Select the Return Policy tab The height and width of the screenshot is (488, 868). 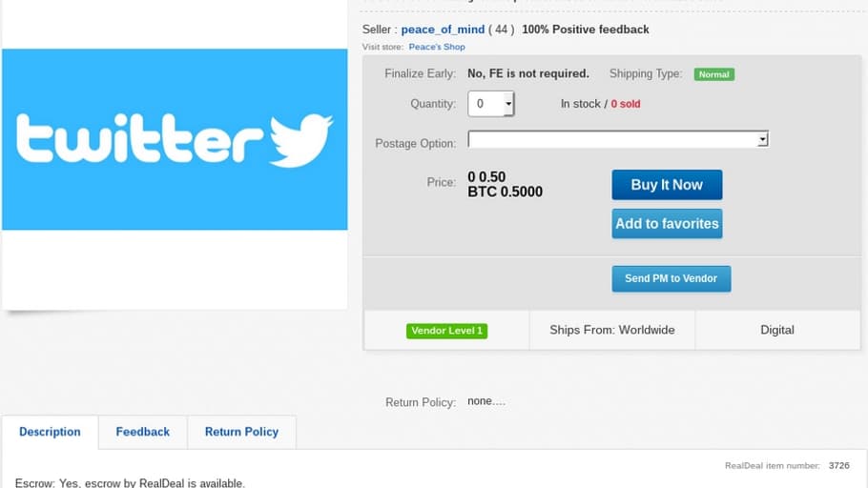241,432
